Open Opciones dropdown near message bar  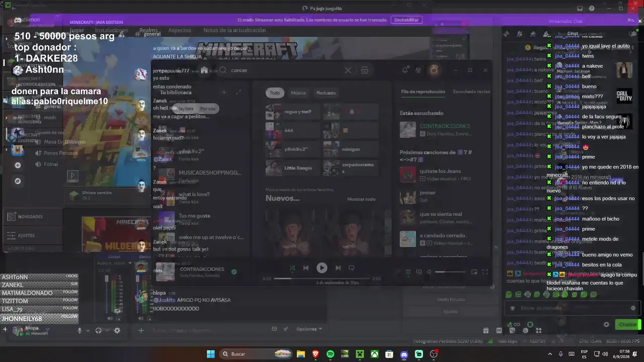click(309, 329)
